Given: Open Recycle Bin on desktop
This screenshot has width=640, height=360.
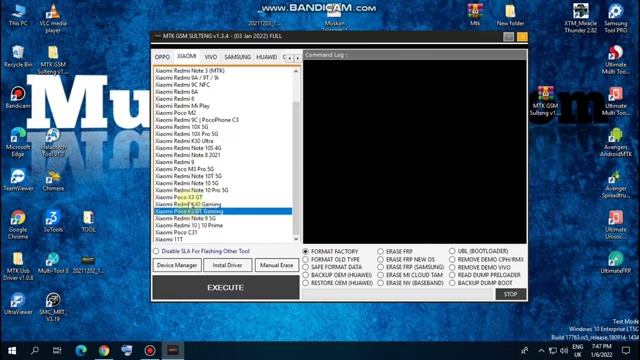Looking at the screenshot, I should pos(18,56).
